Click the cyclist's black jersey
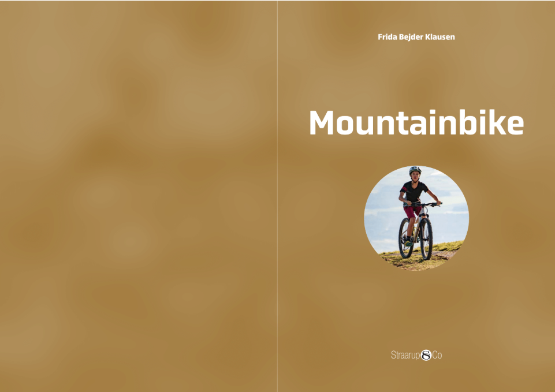Screen dimensions: 555x392 point(413,192)
